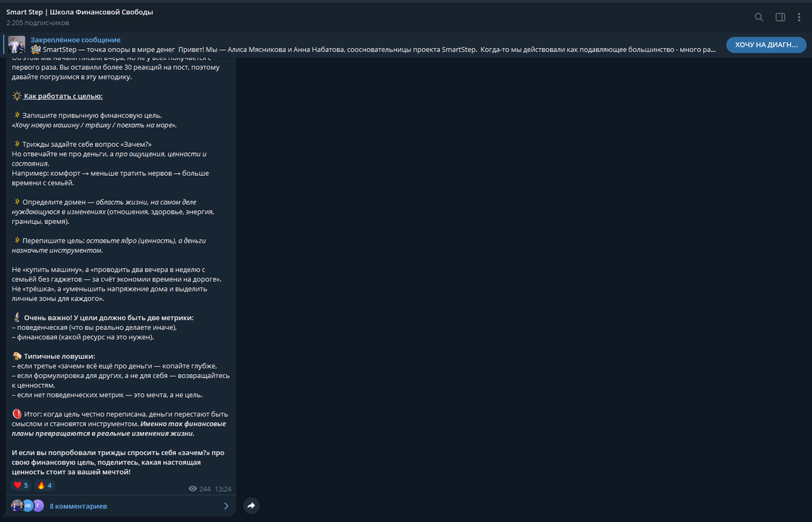
Task: Click the 2 205 подписчиков subscriber count
Action: 38,23
